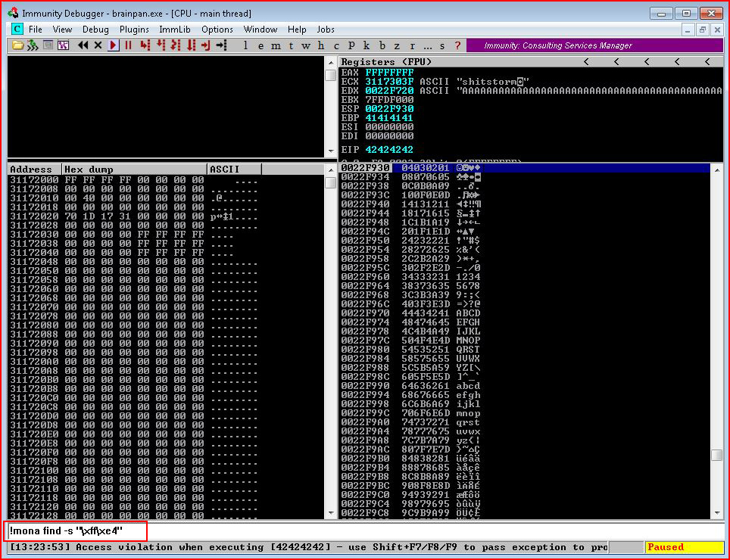The image size is (730, 560).
Task: Open the File menu
Action: (x=36, y=30)
